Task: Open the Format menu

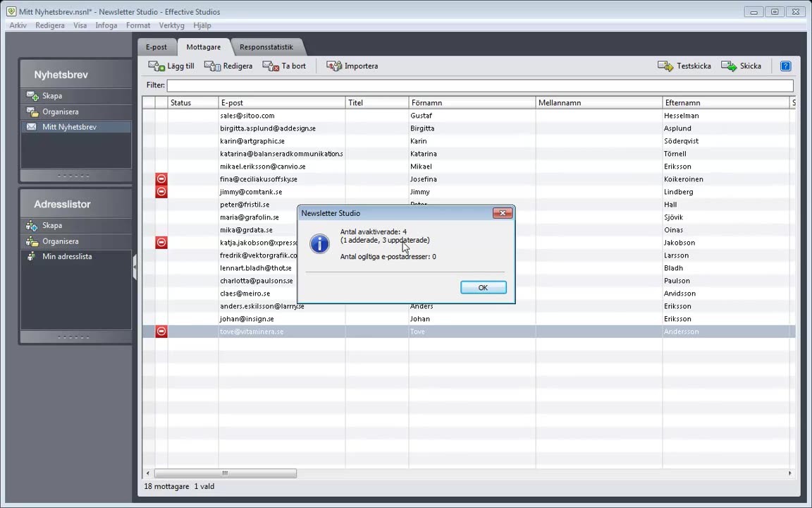Action: click(138, 25)
